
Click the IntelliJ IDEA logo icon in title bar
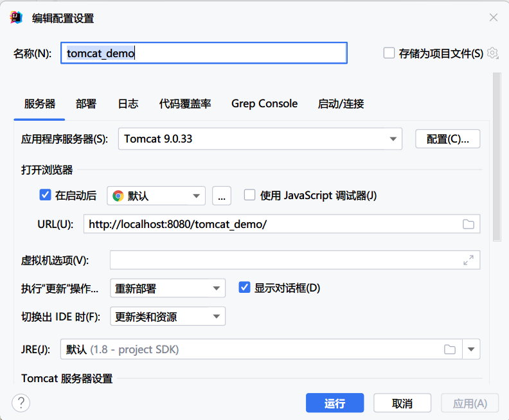click(x=16, y=17)
